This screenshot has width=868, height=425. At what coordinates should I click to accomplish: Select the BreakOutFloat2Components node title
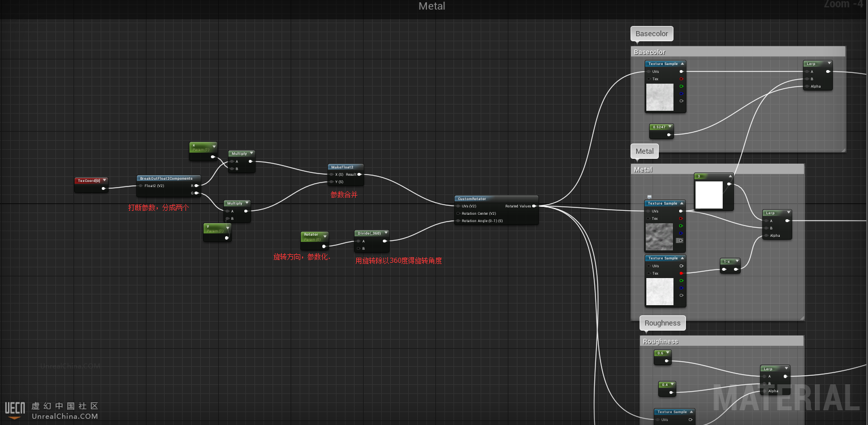[166, 179]
